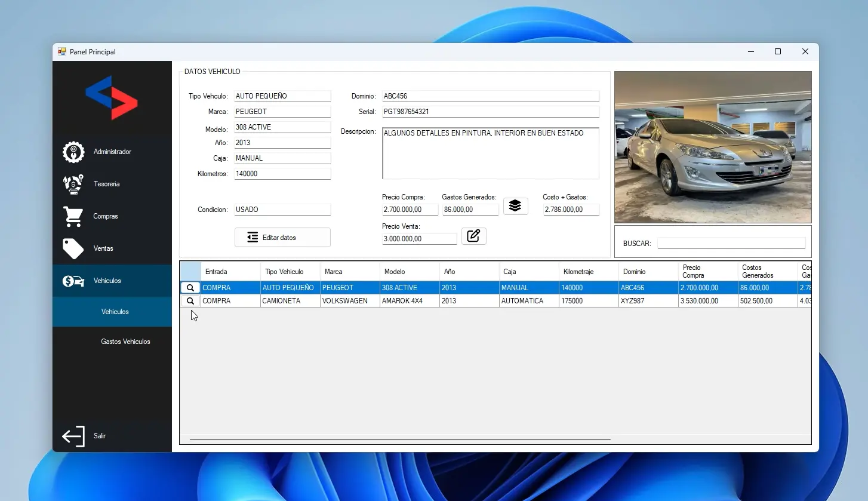This screenshot has width=868, height=501.
Task: Click the Costos Generados column header
Action: (768, 272)
